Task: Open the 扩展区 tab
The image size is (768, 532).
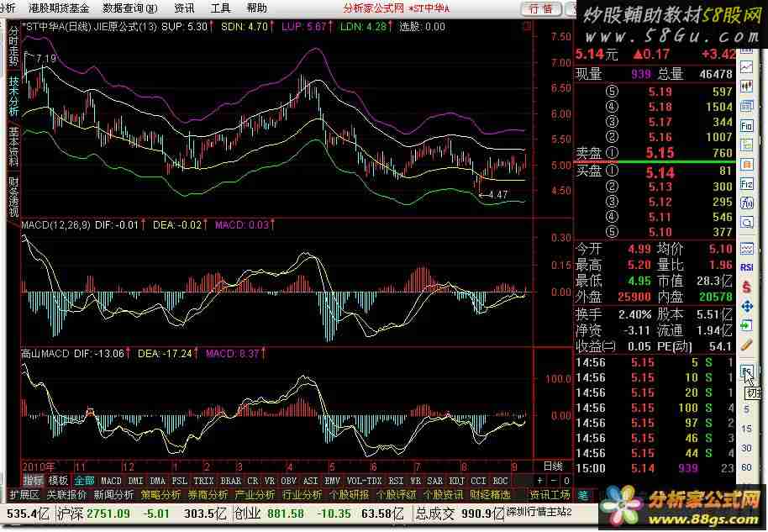Action: [24, 495]
